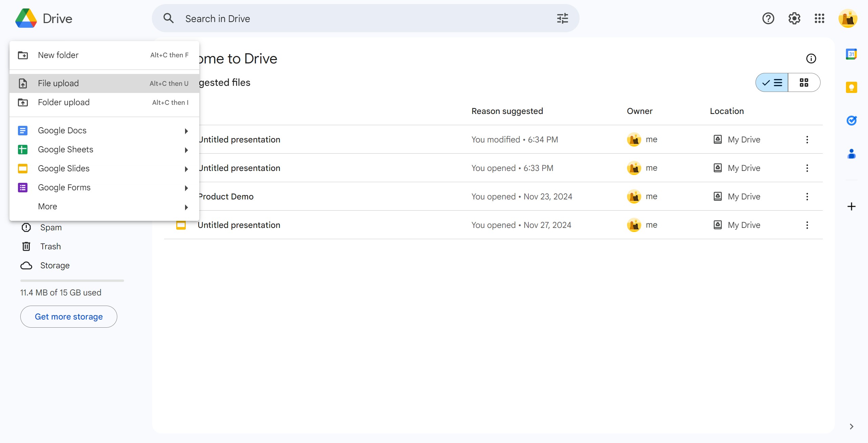Expand the Google Sheets submenu arrow
868x443 pixels.
[x=186, y=150]
